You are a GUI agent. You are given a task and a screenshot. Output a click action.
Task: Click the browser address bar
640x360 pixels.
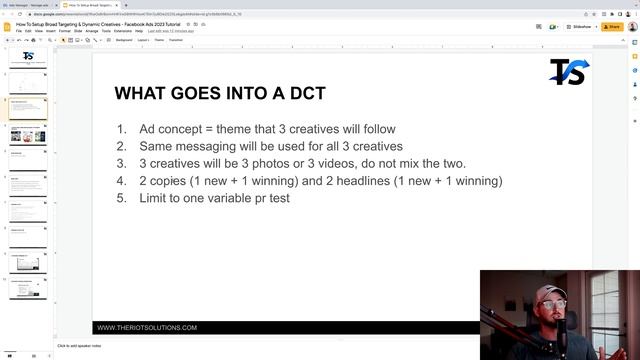coord(302,14)
